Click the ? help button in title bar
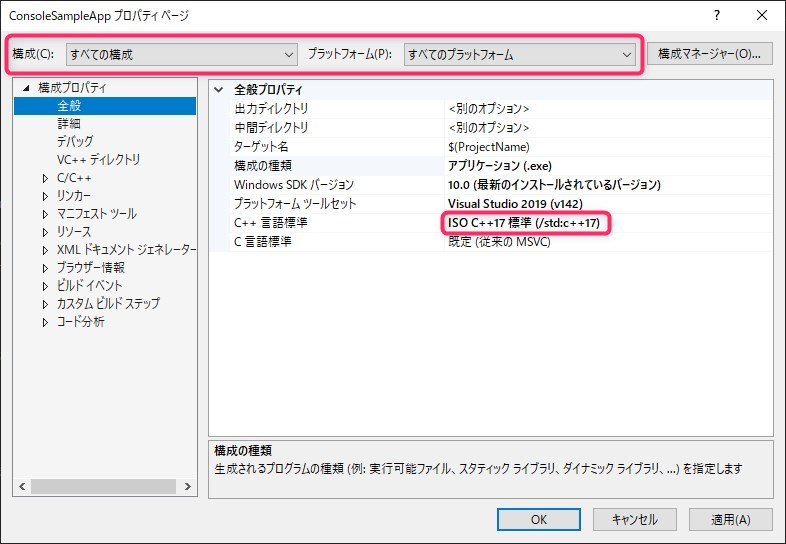This screenshot has height=544, width=786. pos(717,16)
